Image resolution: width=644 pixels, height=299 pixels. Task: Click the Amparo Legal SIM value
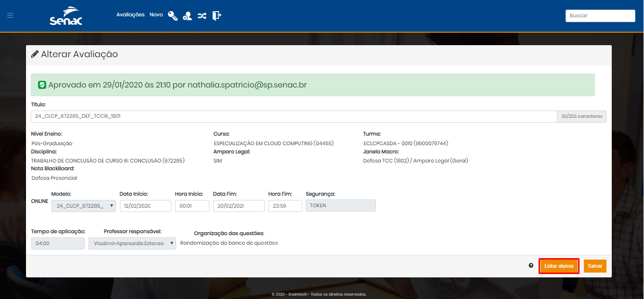pyautogui.click(x=218, y=161)
